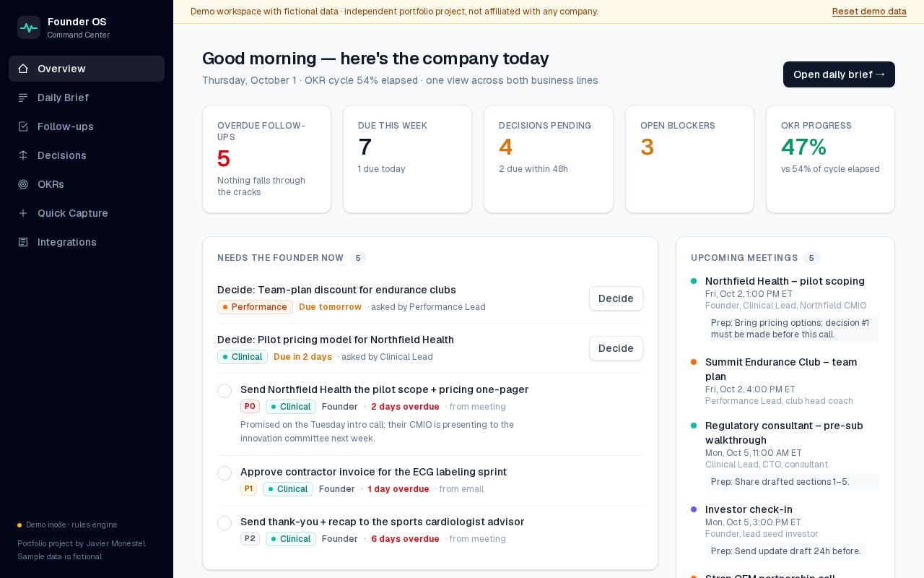Click the Founder OS pulse logo icon
This screenshot has width=924, height=578.
pos(29,27)
